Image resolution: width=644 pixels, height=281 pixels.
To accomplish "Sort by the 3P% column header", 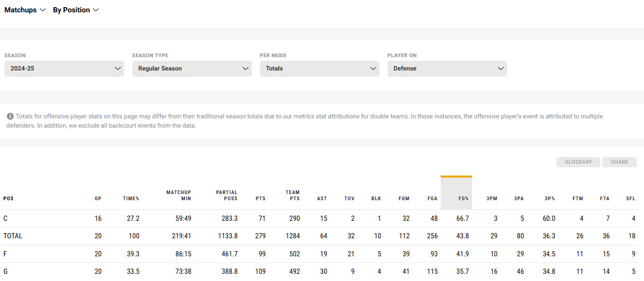I will point(550,198).
